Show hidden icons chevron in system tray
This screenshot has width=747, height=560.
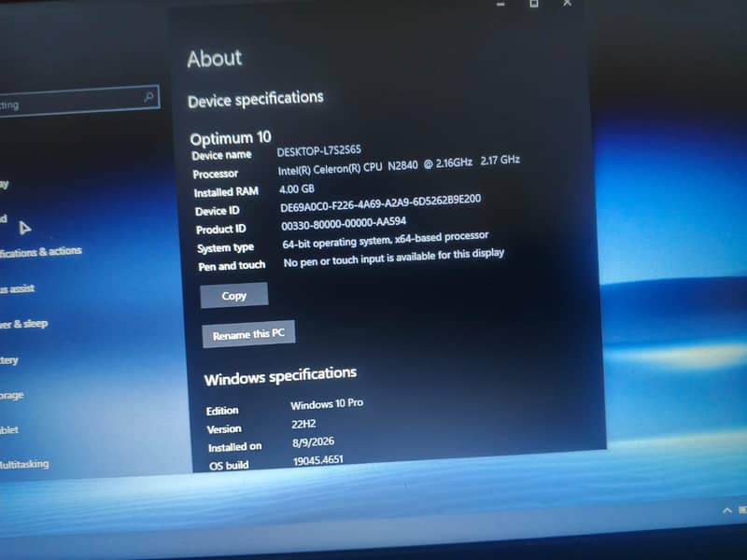(x=727, y=511)
